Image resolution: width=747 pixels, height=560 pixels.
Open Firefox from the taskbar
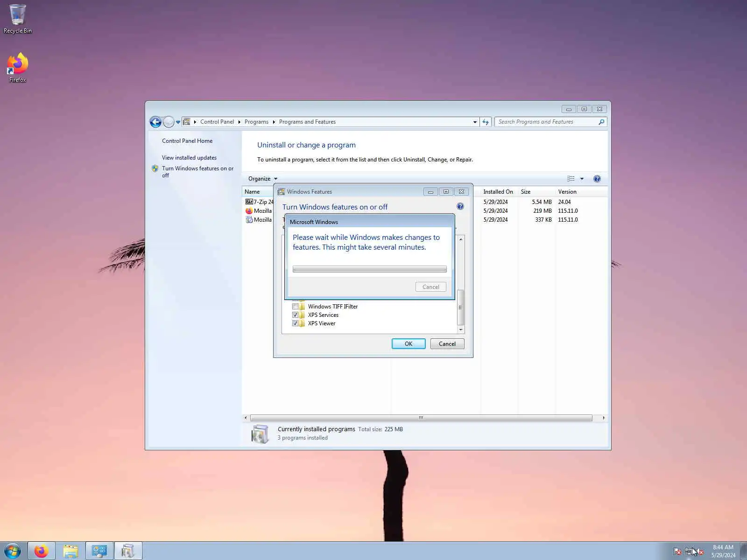[x=42, y=551]
